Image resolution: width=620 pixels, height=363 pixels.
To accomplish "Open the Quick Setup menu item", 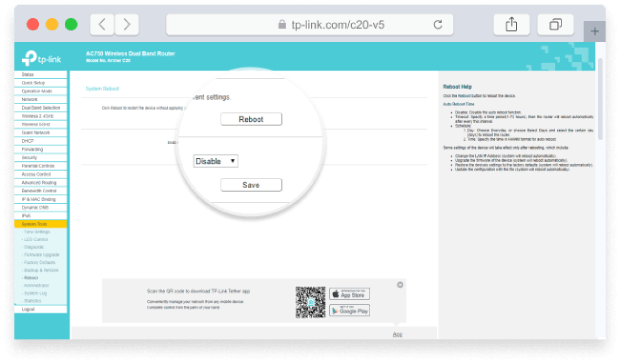I will click(x=41, y=83).
